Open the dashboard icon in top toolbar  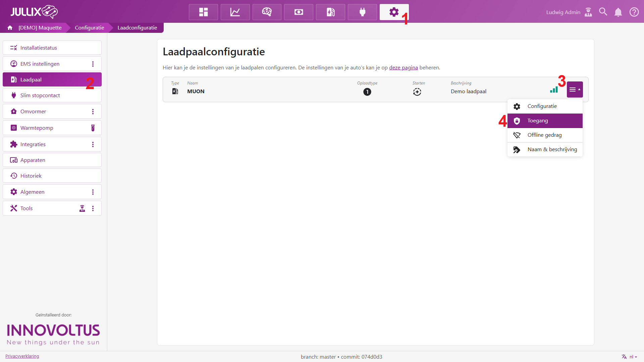[203, 12]
